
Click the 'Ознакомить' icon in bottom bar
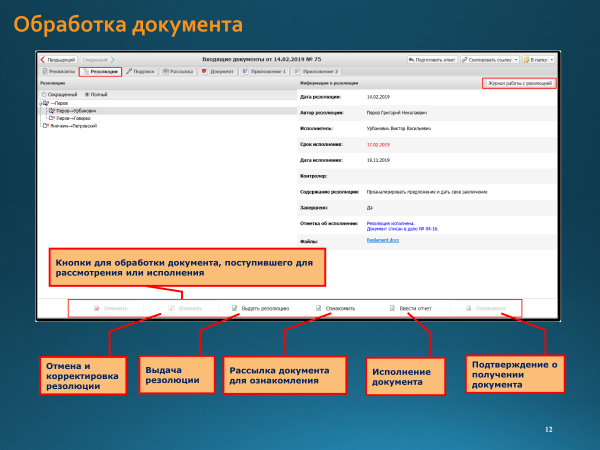(319, 309)
